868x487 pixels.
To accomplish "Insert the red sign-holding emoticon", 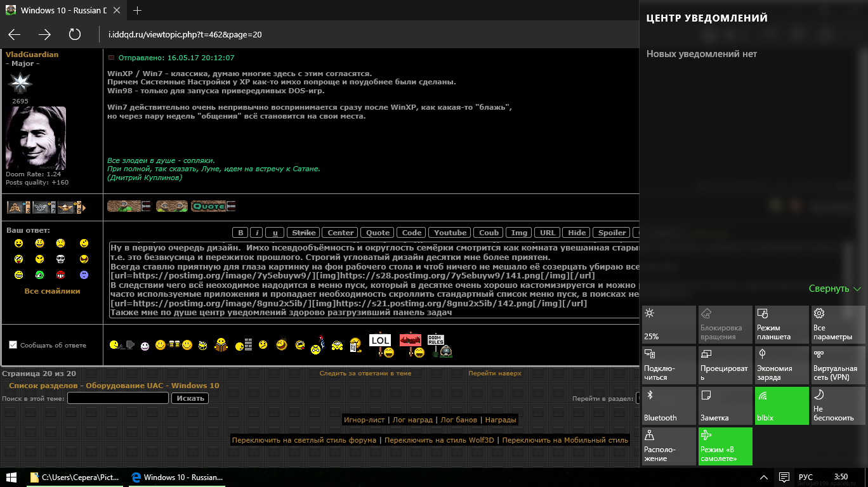I will click(411, 344).
